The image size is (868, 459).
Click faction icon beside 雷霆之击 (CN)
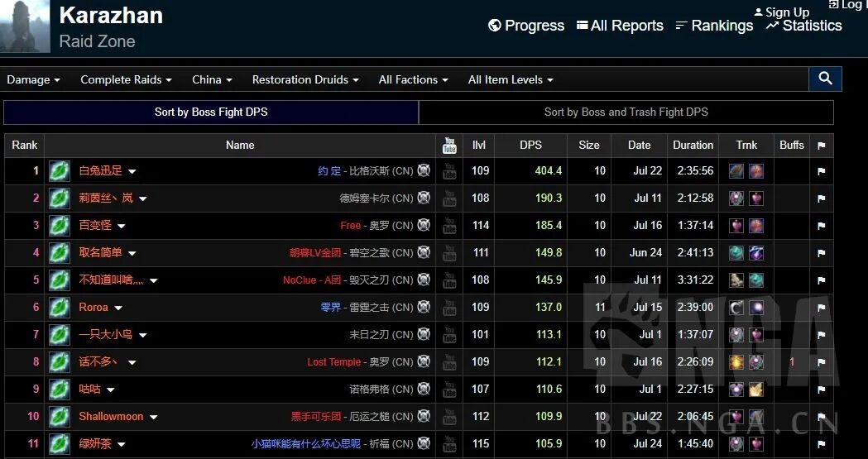click(424, 307)
